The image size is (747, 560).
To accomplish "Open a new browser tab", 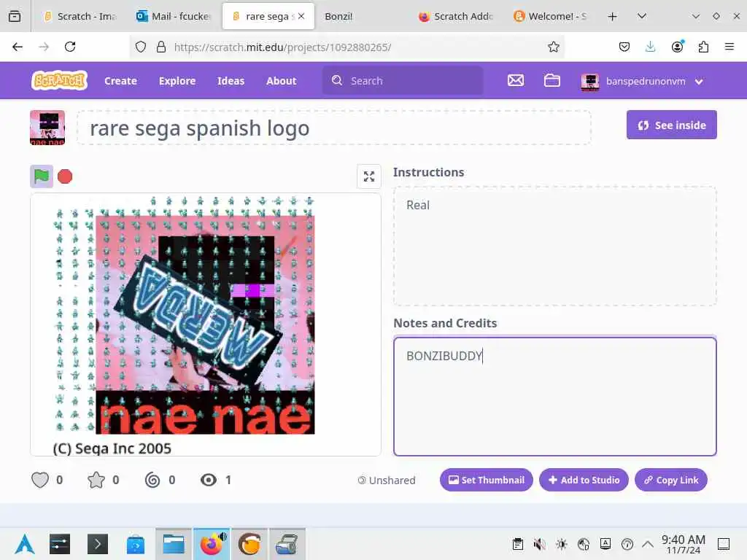I will coord(612,17).
